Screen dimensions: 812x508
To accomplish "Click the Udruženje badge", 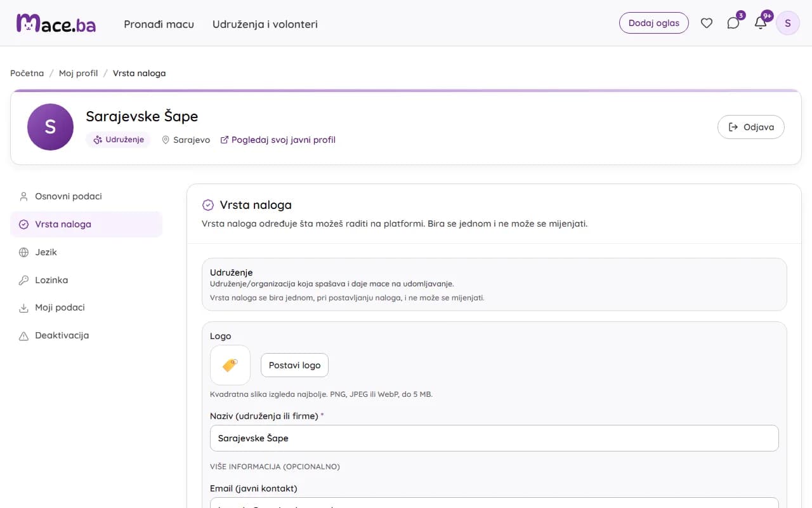I will point(119,140).
